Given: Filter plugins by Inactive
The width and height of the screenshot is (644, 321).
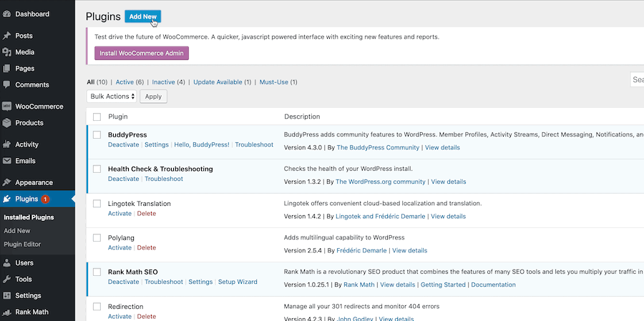Looking at the screenshot, I should pos(163,82).
